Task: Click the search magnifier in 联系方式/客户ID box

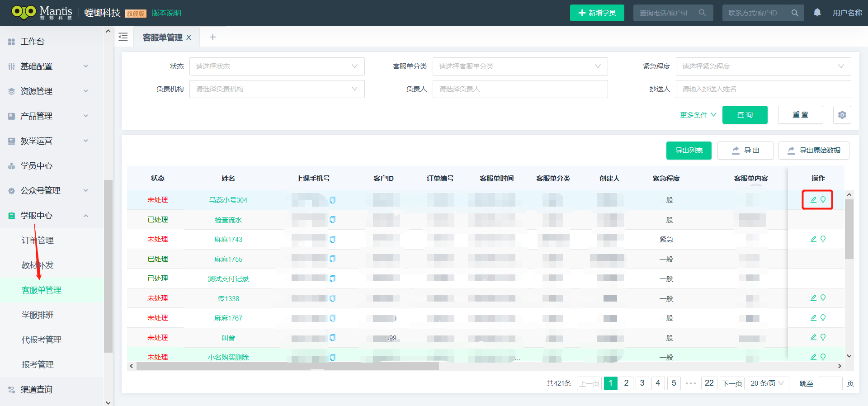Action: [795, 13]
